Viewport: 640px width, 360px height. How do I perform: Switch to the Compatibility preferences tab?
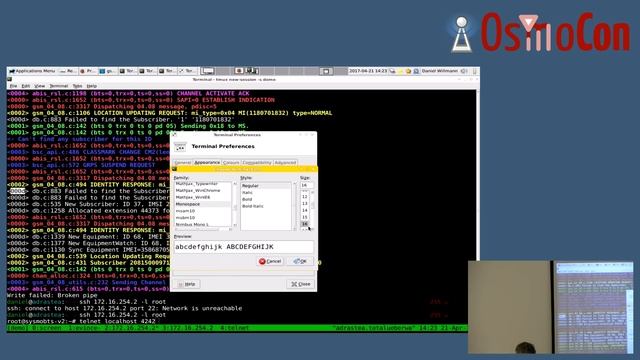pyautogui.click(x=257, y=162)
